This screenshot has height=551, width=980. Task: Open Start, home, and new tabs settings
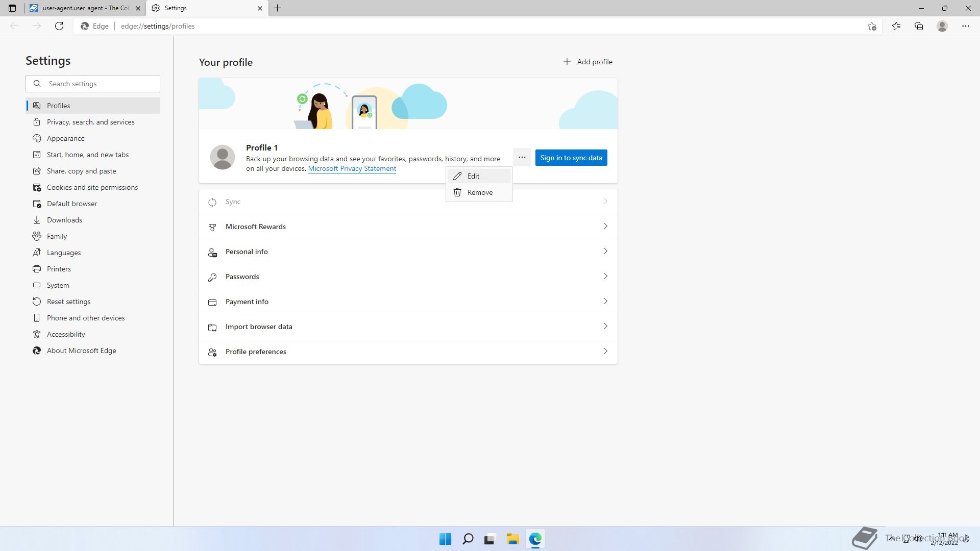93,155
